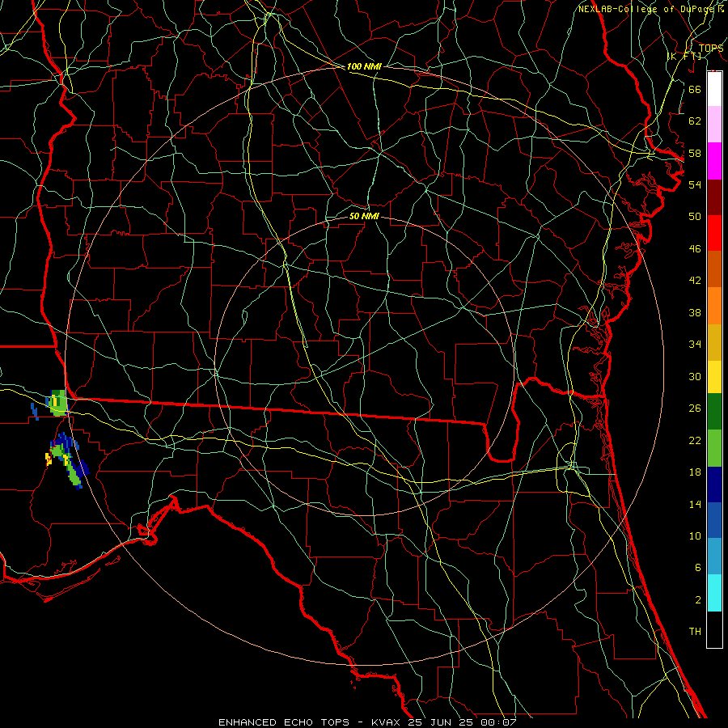Click the light green legend swatch
Screen dimensions: 728x728
[714, 448]
